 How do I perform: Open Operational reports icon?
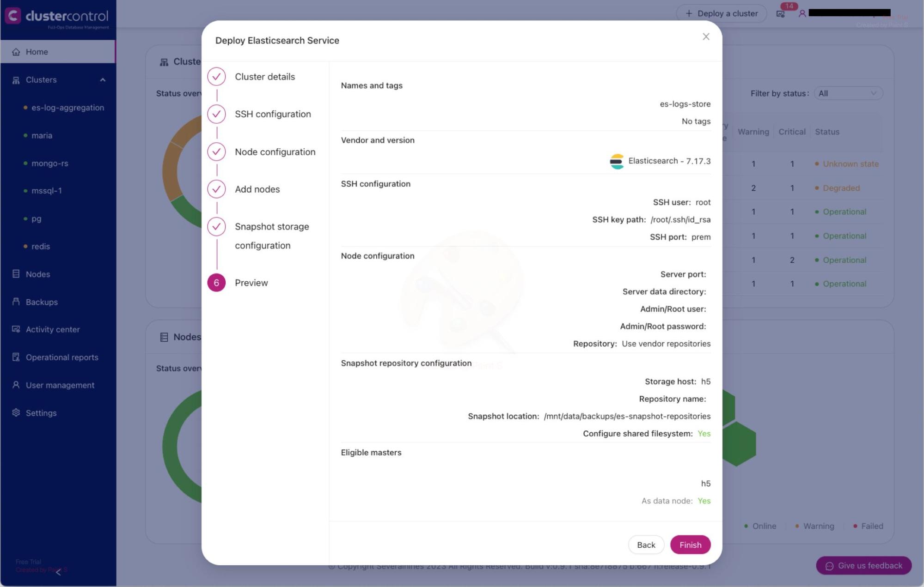click(x=16, y=357)
